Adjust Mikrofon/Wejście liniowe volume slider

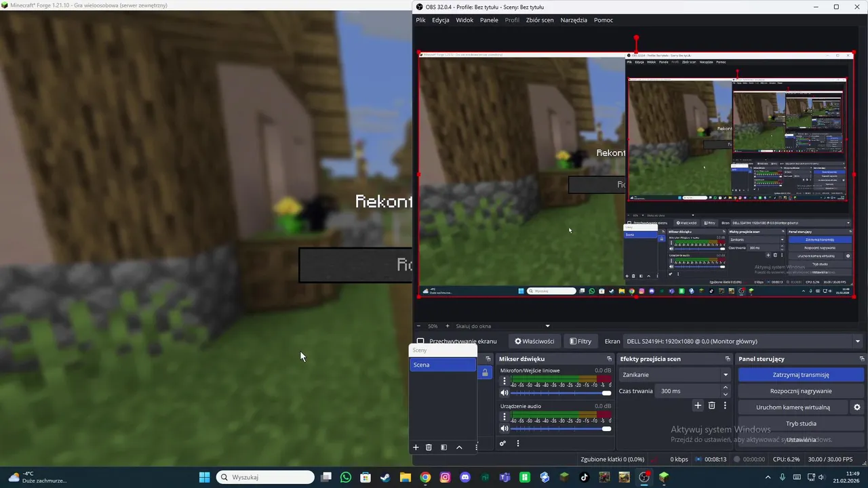pyautogui.click(x=561, y=393)
